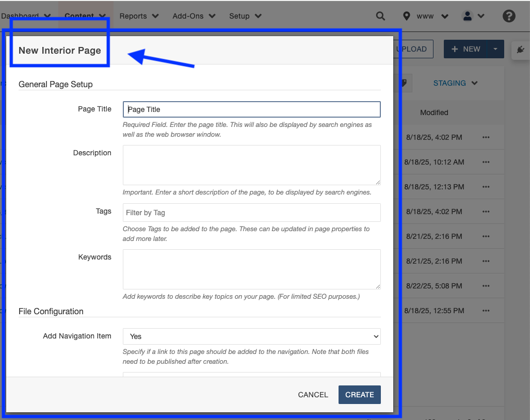The image size is (530, 420).
Task: Click the + NEW button
Action: coord(465,49)
